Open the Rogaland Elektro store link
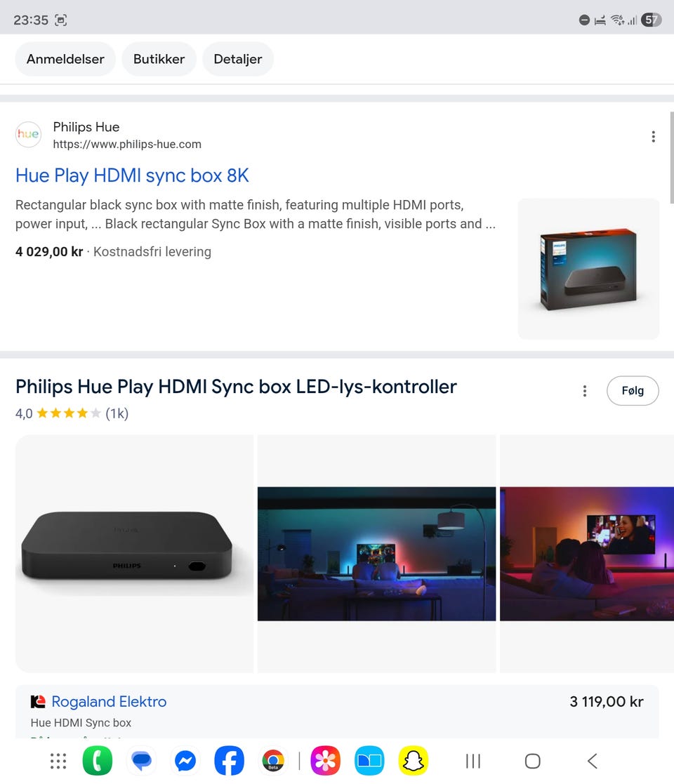This screenshot has width=674, height=784. pos(109,701)
